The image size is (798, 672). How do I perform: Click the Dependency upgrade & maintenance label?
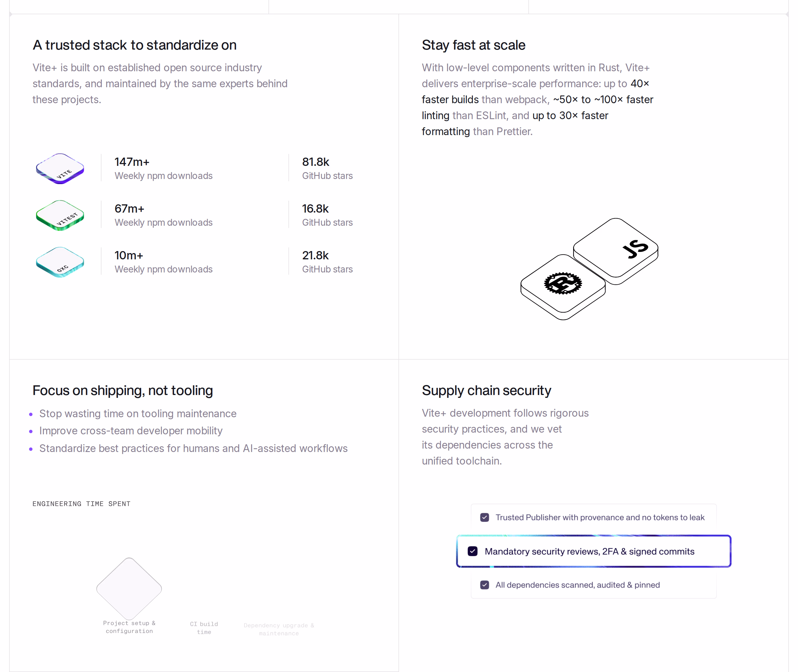click(279, 629)
